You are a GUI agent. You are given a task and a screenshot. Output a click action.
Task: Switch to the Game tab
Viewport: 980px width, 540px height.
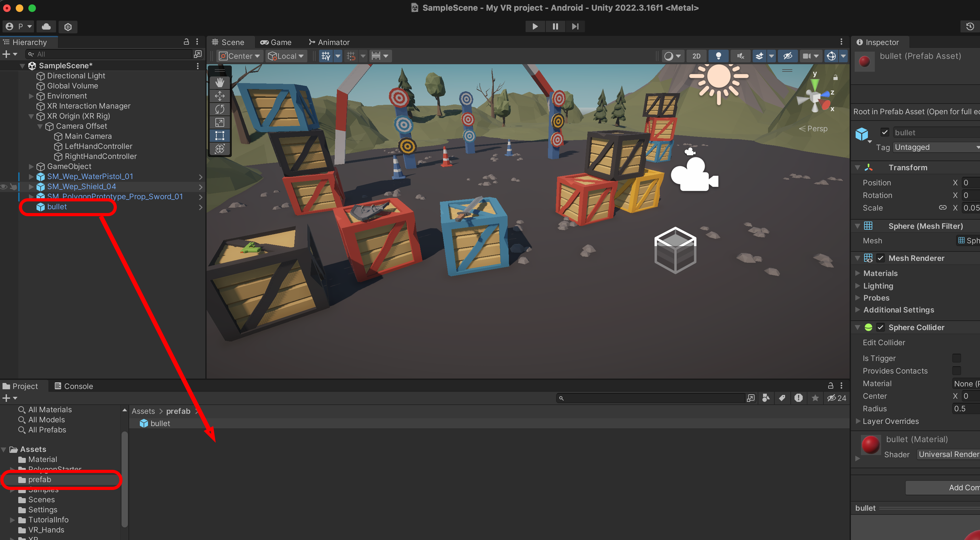[x=276, y=42]
